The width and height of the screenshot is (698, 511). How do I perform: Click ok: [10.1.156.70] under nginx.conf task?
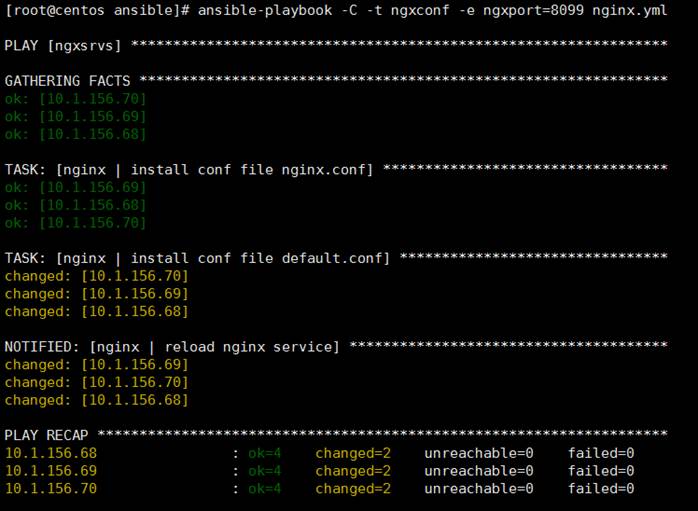click(76, 223)
